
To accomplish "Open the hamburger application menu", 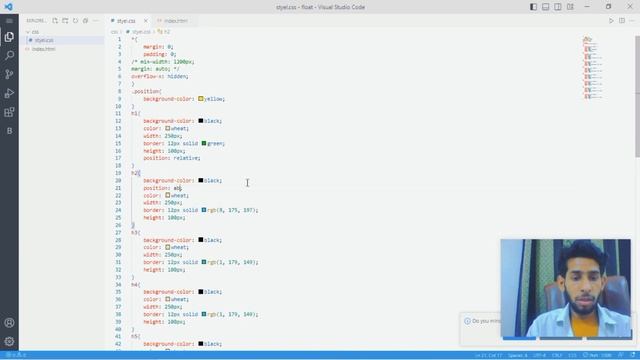I will tap(9, 21).
